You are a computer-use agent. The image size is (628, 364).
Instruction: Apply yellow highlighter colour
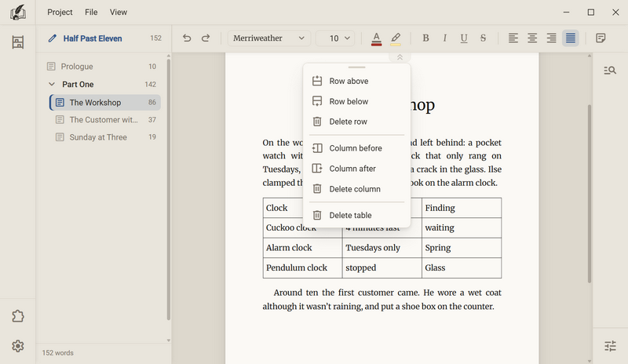(396, 38)
